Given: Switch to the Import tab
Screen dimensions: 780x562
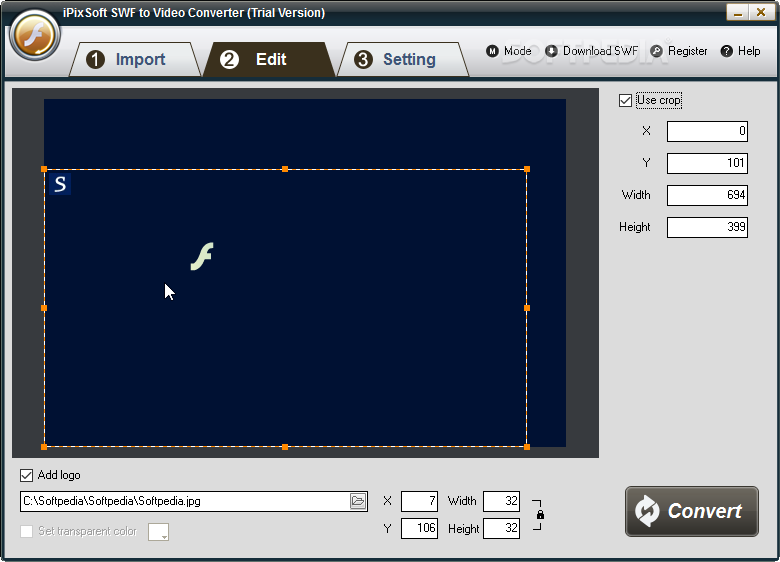Looking at the screenshot, I should click(134, 59).
